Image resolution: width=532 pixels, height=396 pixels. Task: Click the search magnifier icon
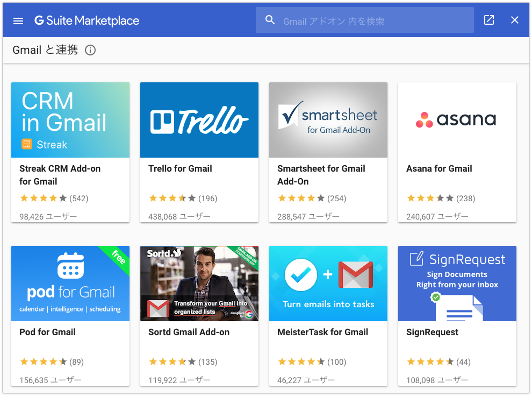click(x=270, y=20)
